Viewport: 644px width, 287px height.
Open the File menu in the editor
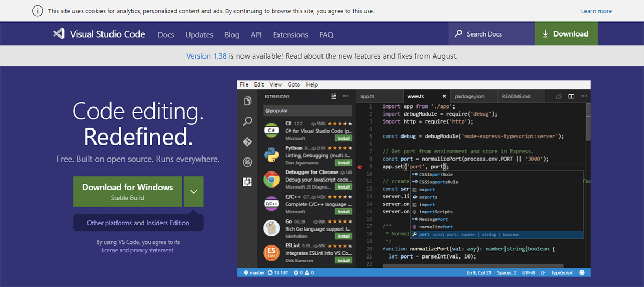(244, 84)
